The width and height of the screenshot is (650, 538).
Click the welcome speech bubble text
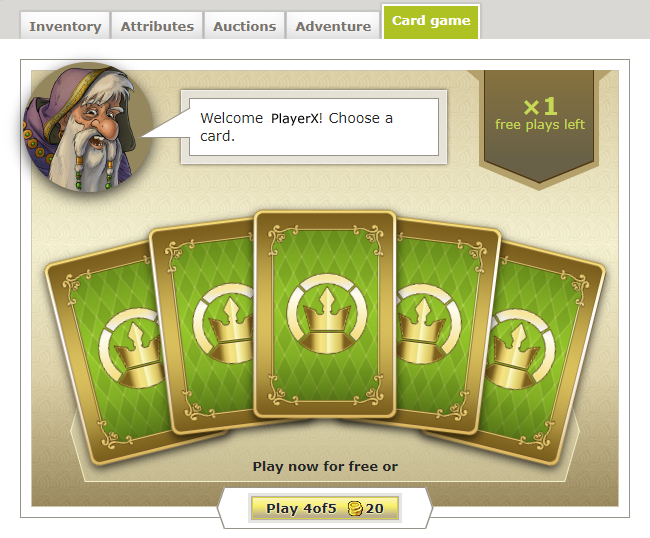296,127
